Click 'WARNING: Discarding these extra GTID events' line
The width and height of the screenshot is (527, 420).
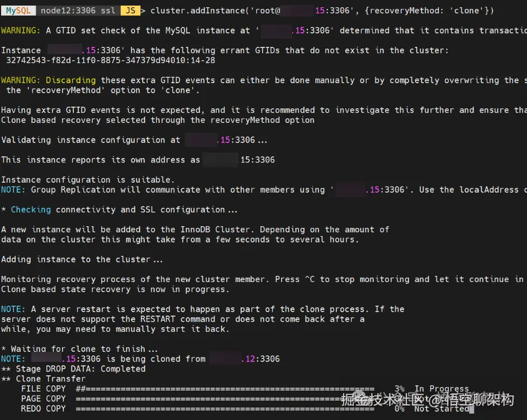click(264, 80)
